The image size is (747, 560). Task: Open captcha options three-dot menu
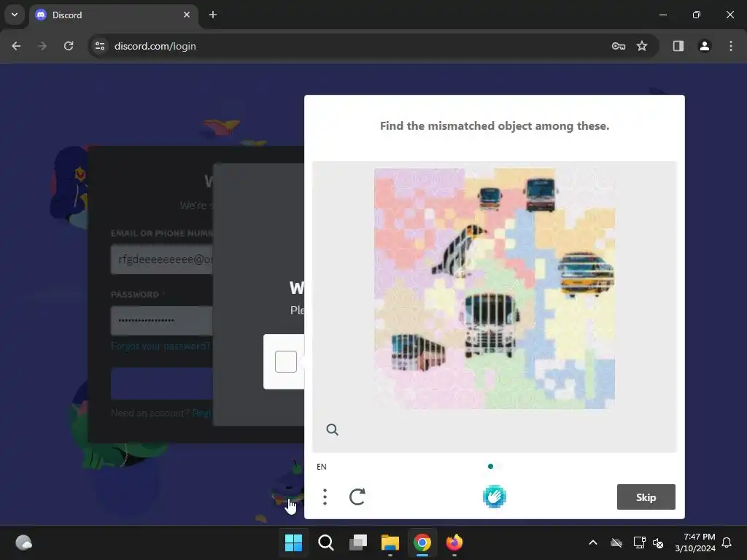pyautogui.click(x=325, y=497)
